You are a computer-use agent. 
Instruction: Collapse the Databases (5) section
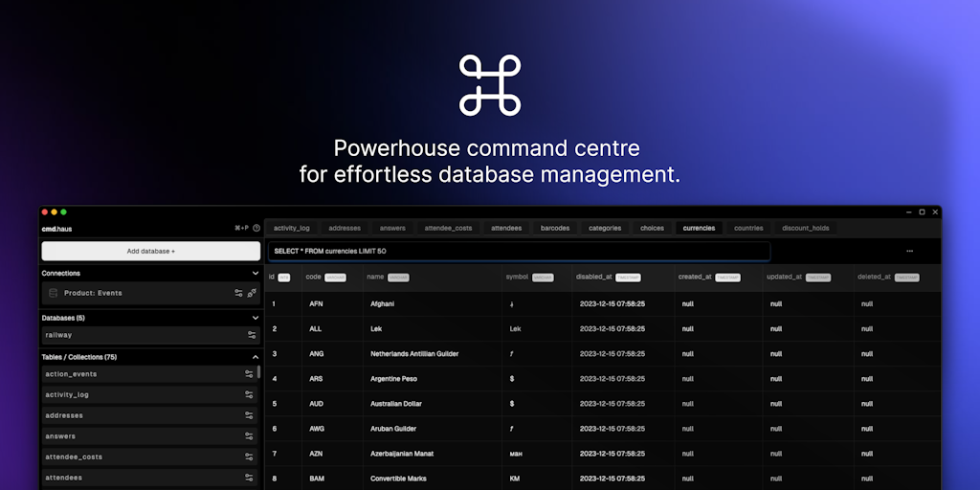click(x=256, y=318)
